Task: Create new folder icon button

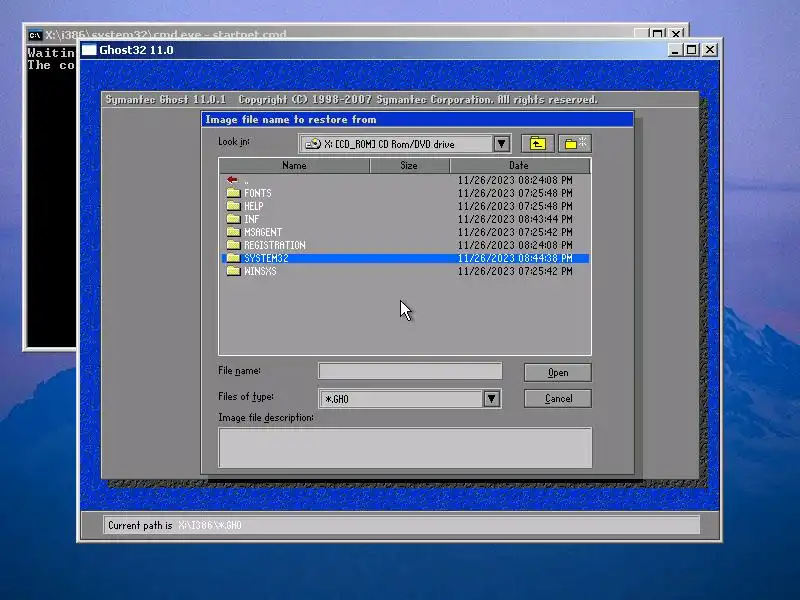Action: 575,144
